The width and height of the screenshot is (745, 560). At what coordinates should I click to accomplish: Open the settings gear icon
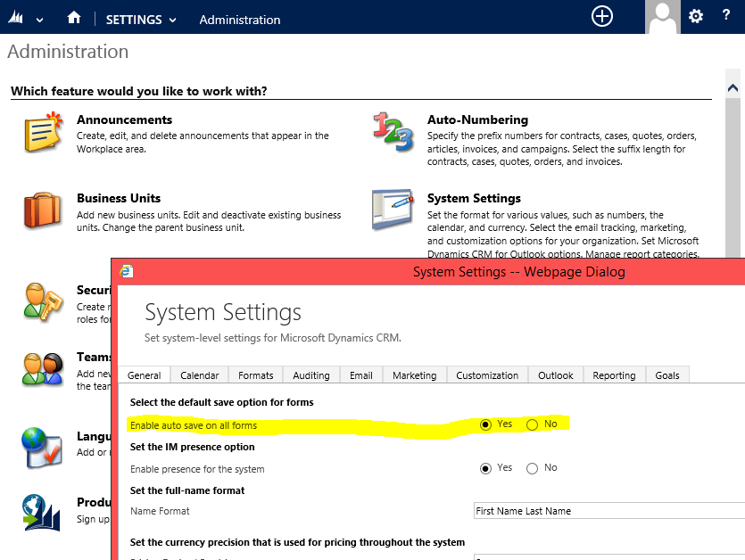click(696, 17)
